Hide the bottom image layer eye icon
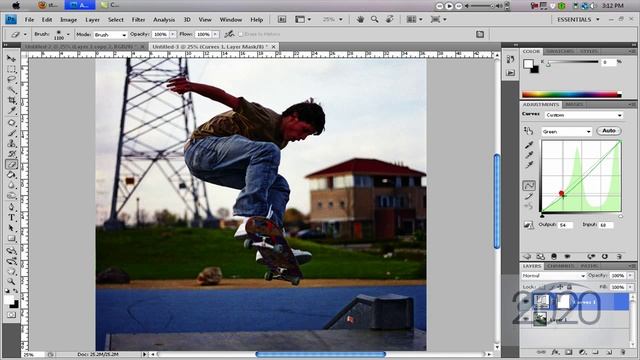 click(526, 319)
